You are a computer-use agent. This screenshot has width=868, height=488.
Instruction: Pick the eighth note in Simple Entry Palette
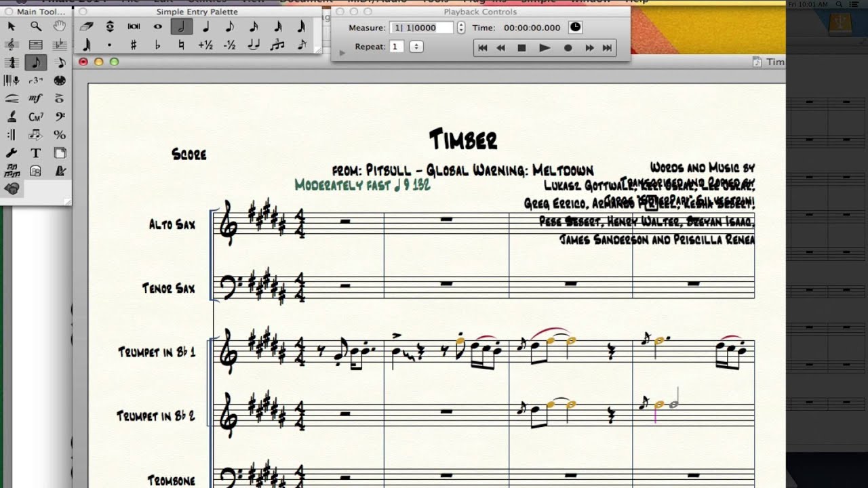point(229,26)
